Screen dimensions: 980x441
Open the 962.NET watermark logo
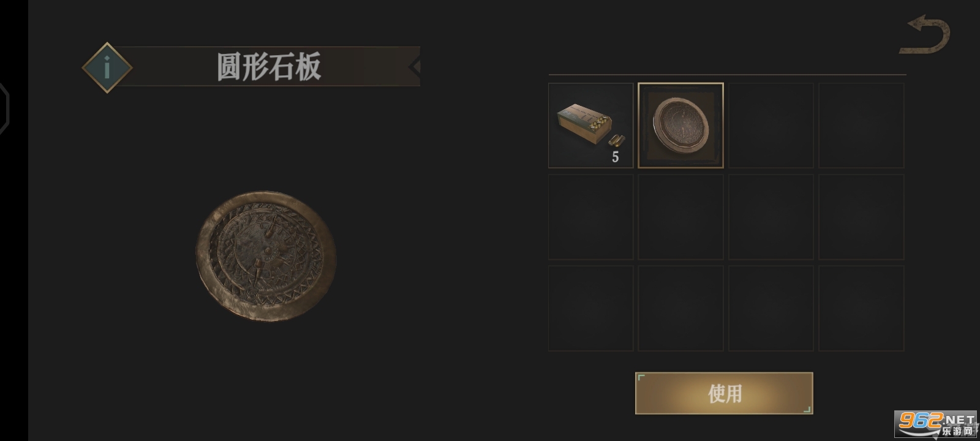tap(935, 423)
